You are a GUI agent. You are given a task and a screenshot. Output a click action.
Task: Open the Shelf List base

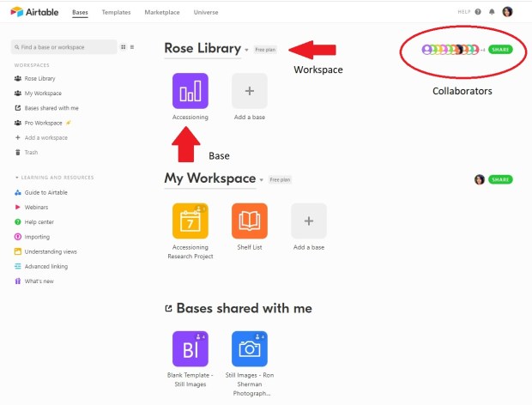(x=249, y=221)
